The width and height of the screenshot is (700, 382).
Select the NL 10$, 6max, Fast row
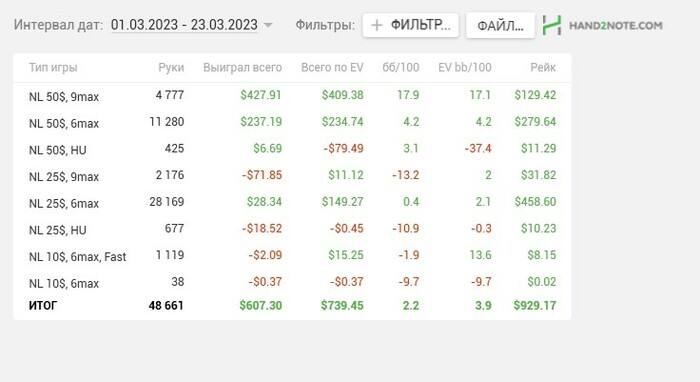pos(292,256)
